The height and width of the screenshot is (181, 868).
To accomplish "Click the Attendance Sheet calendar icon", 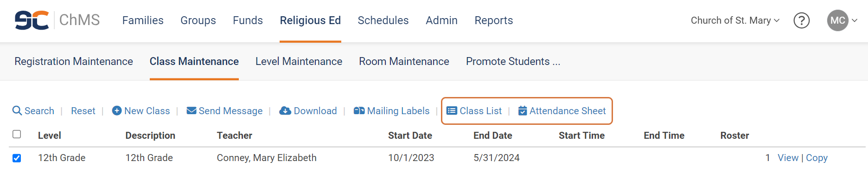I will tap(523, 110).
